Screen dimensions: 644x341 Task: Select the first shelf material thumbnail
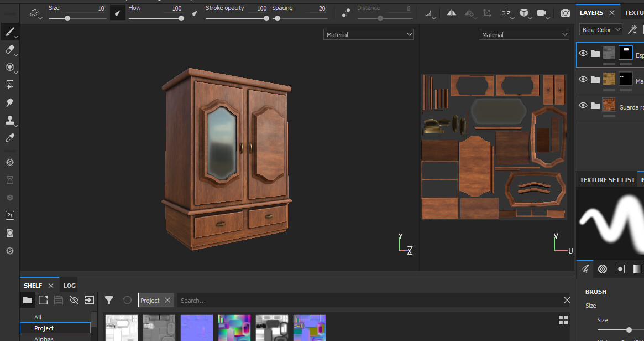(121, 328)
